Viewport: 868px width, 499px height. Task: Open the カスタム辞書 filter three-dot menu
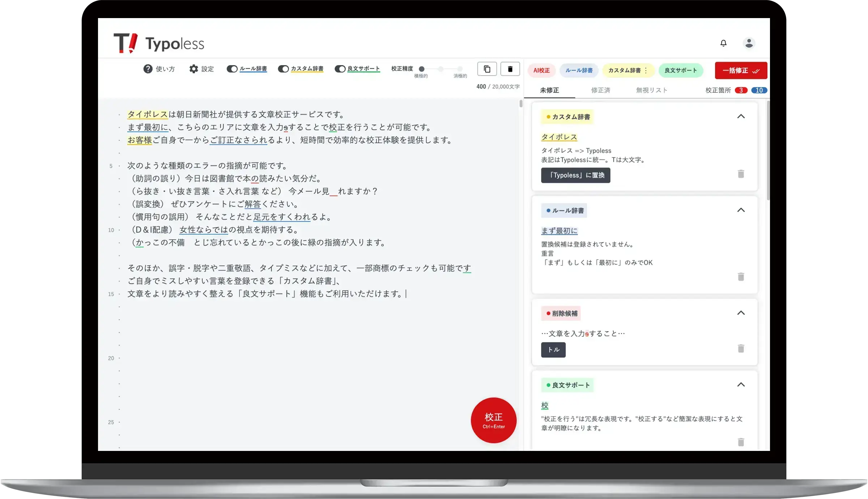[x=646, y=71]
